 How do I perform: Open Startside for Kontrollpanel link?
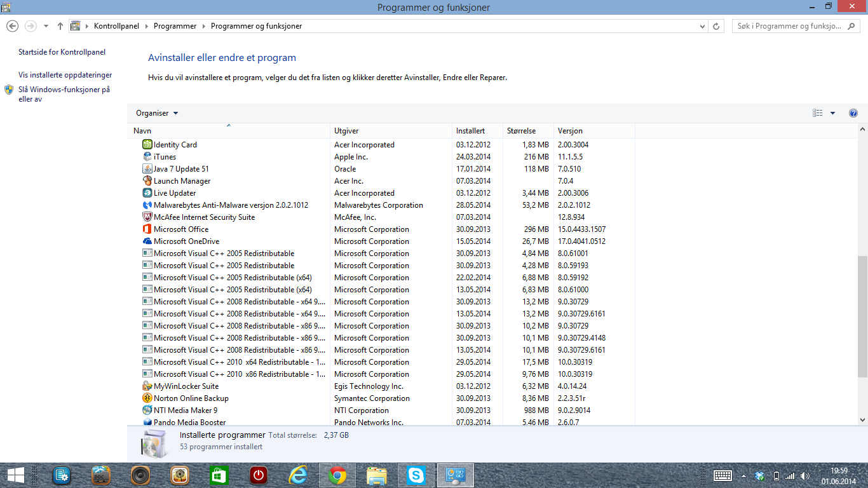pyautogui.click(x=62, y=52)
